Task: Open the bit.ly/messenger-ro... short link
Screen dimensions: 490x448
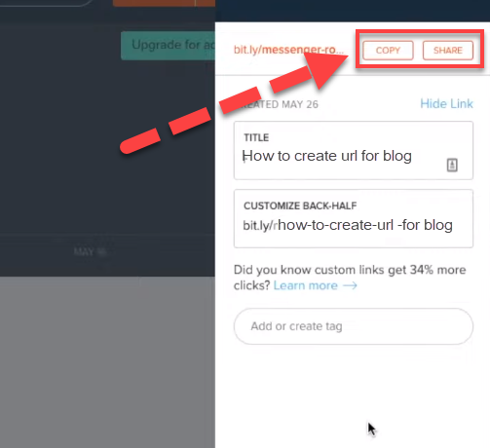Action: [x=288, y=50]
